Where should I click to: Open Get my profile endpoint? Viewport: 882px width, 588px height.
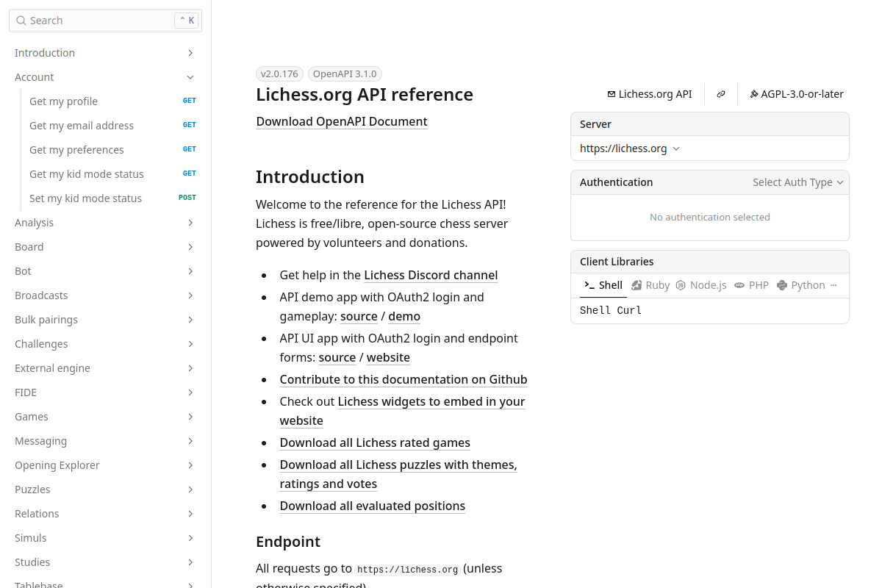[x=112, y=101]
